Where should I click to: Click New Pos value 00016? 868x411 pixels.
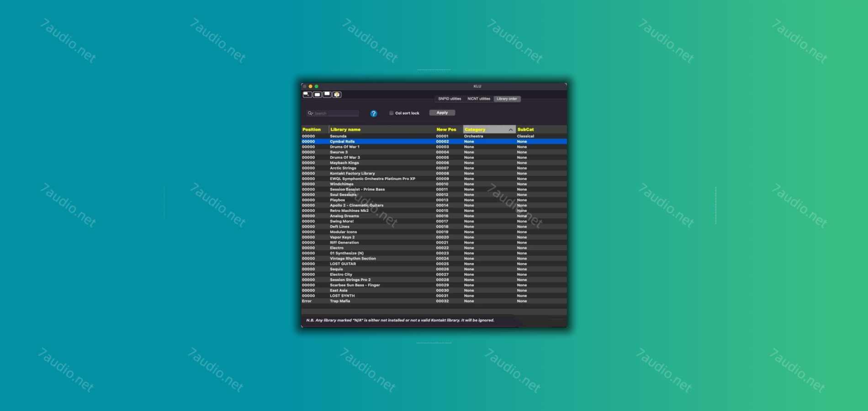pyautogui.click(x=442, y=216)
